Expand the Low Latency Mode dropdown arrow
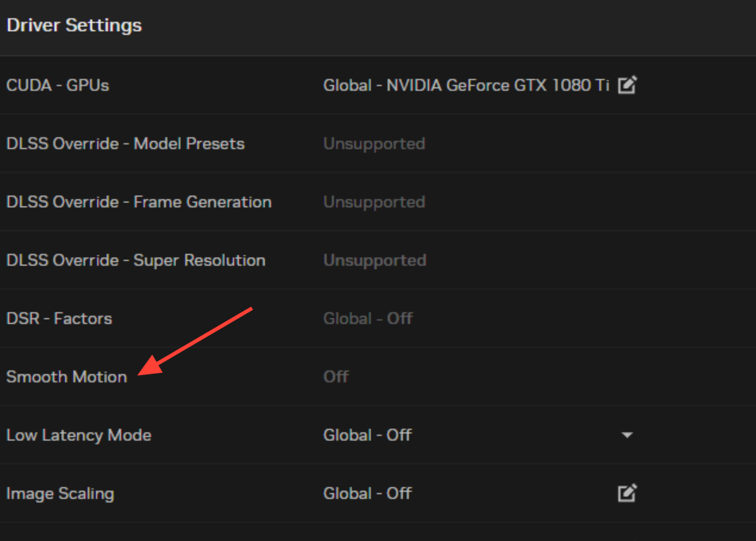 [627, 435]
